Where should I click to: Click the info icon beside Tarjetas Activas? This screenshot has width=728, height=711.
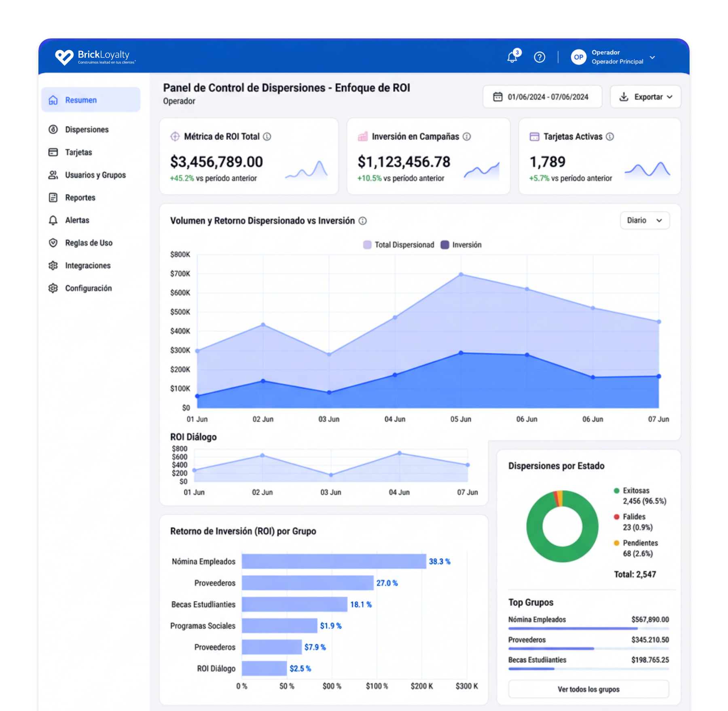click(x=610, y=137)
